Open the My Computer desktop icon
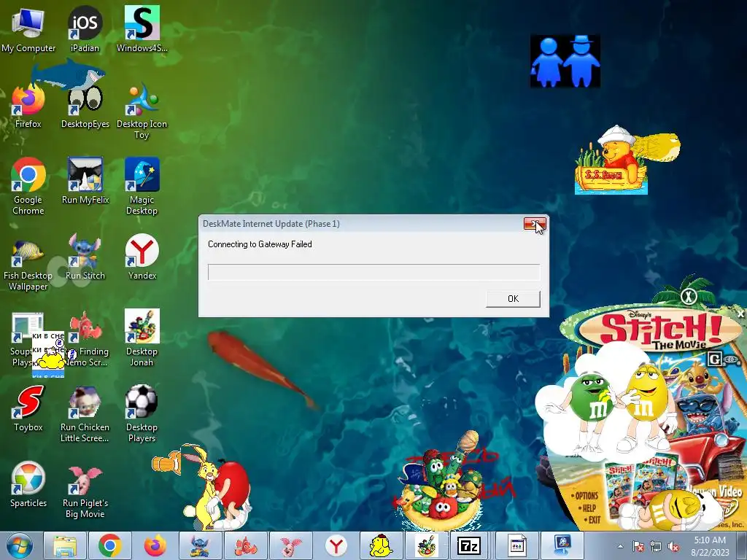This screenshot has height=560, width=747. click(x=28, y=28)
